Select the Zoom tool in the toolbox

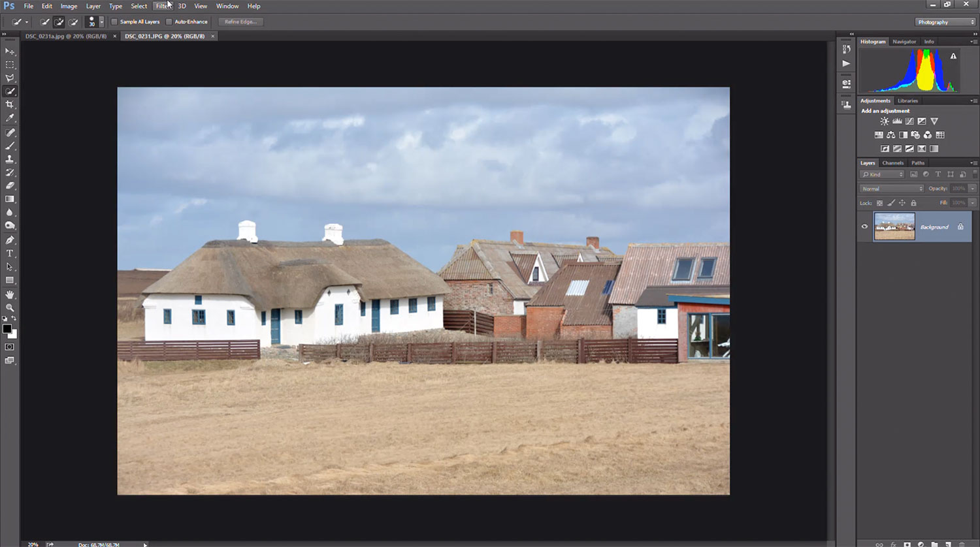(10, 307)
